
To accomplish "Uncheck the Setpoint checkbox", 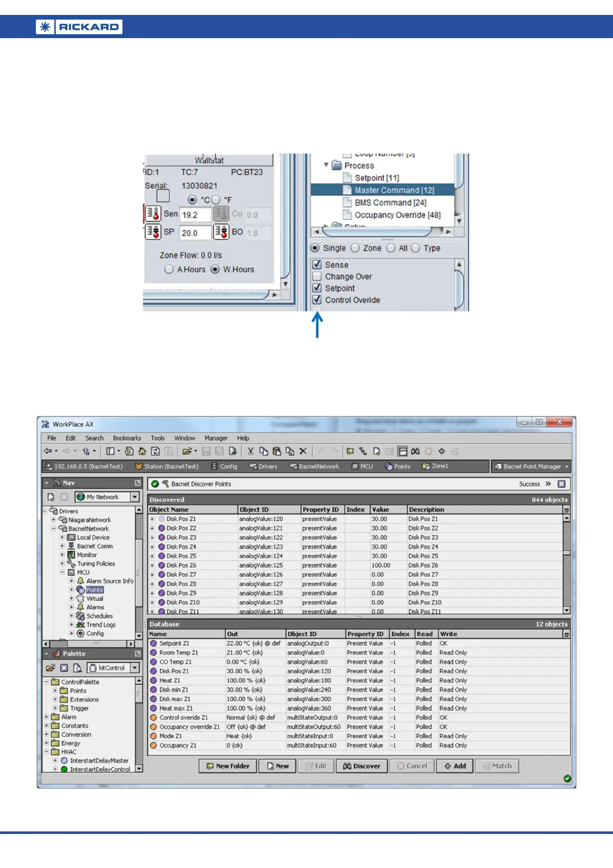I will point(317,288).
